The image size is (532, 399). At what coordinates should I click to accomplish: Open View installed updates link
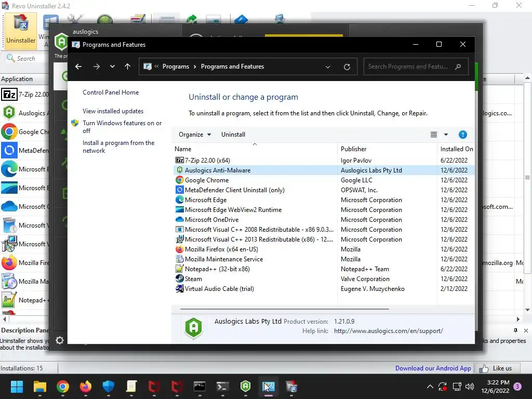tap(113, 111)
